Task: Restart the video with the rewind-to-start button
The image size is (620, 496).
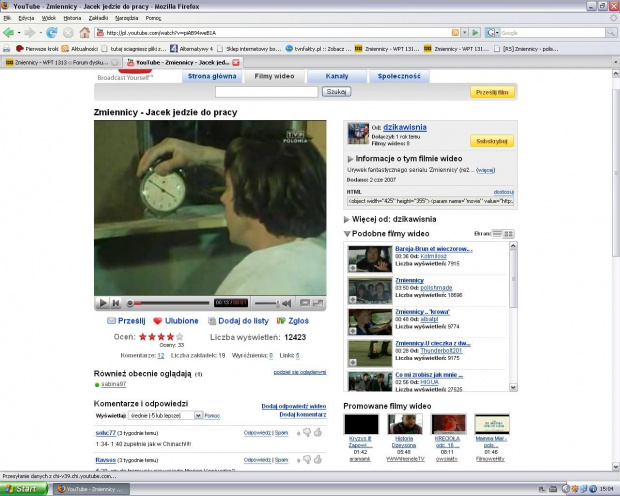Action: point(116,303)
